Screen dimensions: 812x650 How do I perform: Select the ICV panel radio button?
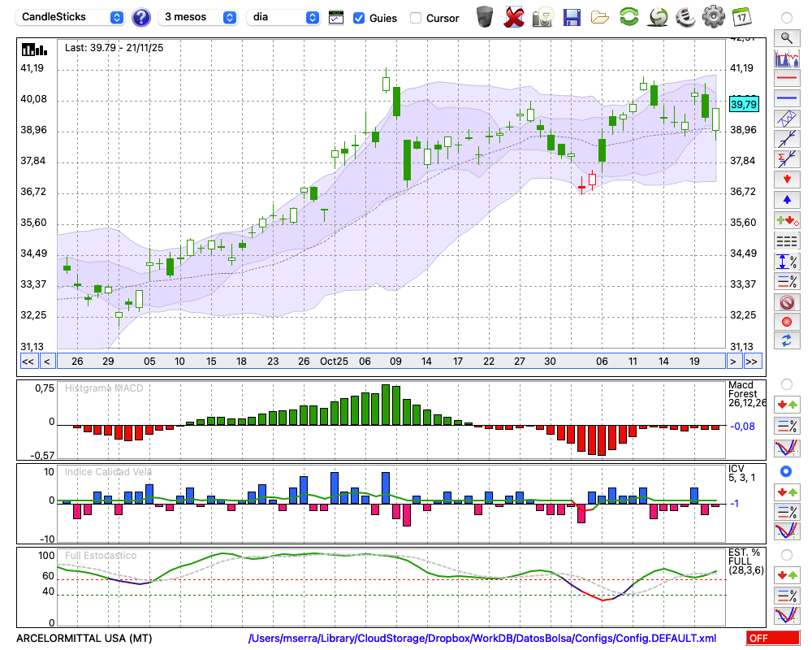click(786, 471)
